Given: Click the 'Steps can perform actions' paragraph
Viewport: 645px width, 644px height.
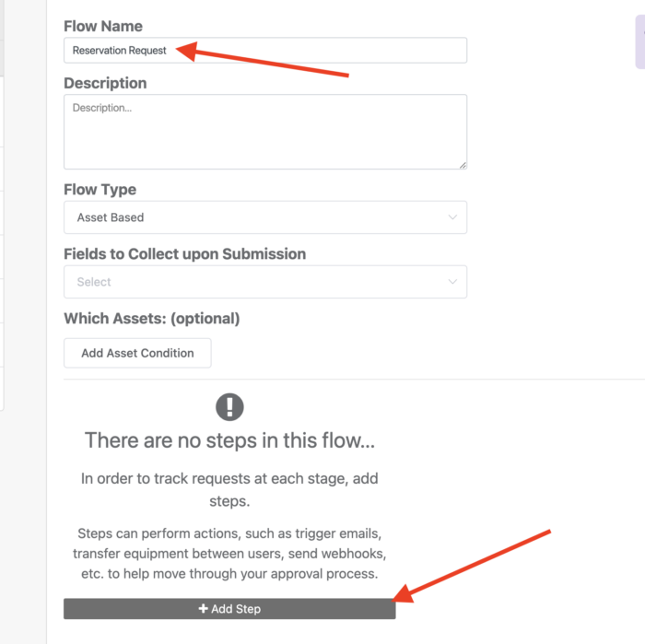Looking at the screenshot, I should pyautogui.click(x=229, y=553).
